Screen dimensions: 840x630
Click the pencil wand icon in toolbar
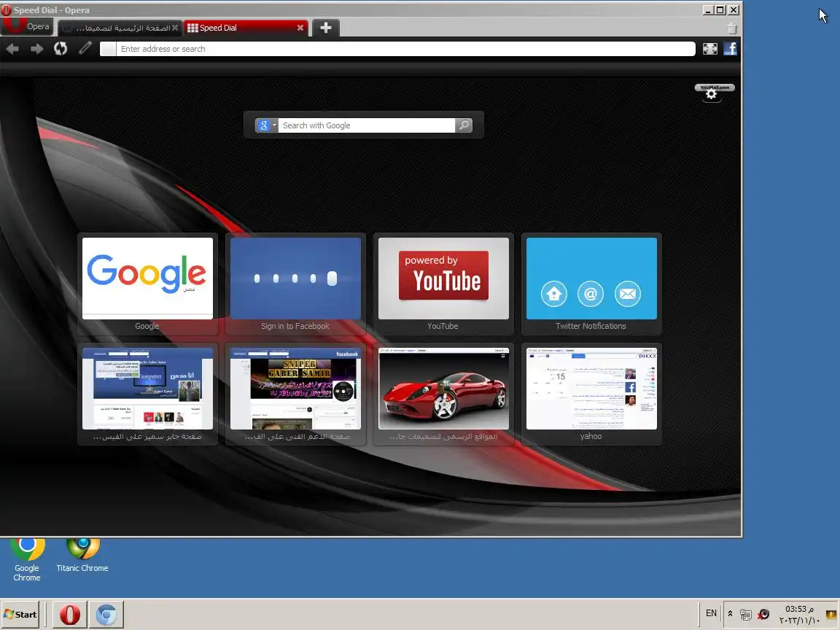85,48
